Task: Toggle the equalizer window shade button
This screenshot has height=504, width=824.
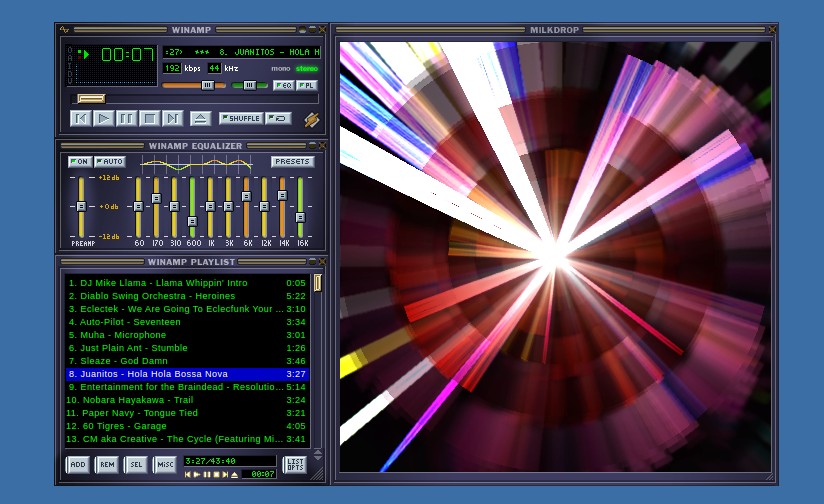Action: pyautogui.click(x=312, y=146)
